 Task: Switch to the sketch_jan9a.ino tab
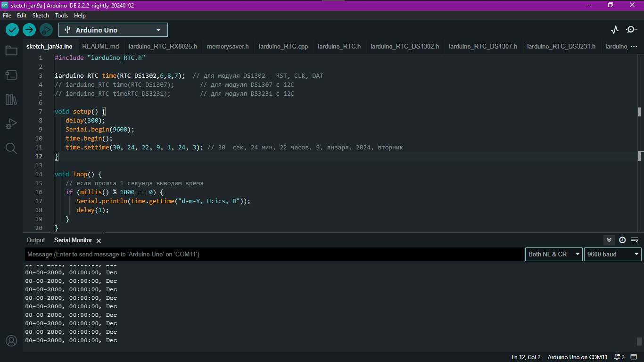(x=50, y=46)
